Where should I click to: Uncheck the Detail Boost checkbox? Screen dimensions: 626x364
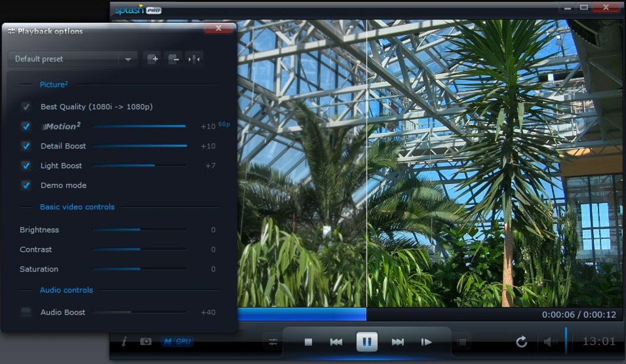(26, 146)
